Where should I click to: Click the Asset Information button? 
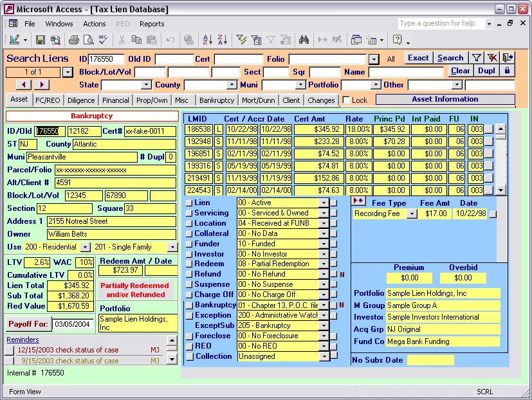point(445,100)
